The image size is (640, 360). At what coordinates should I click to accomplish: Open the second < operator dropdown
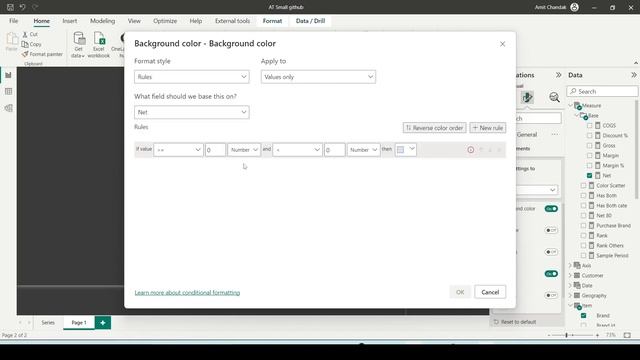click(x=298, y=150)
